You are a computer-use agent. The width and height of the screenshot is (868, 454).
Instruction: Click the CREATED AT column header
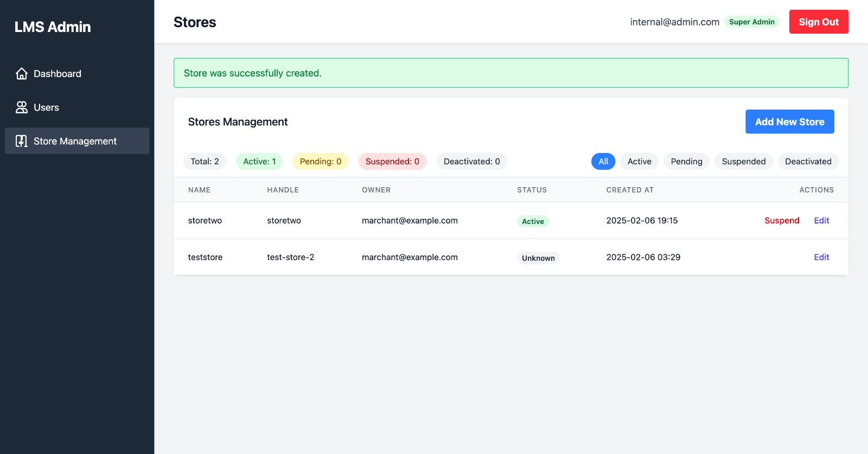630,190
